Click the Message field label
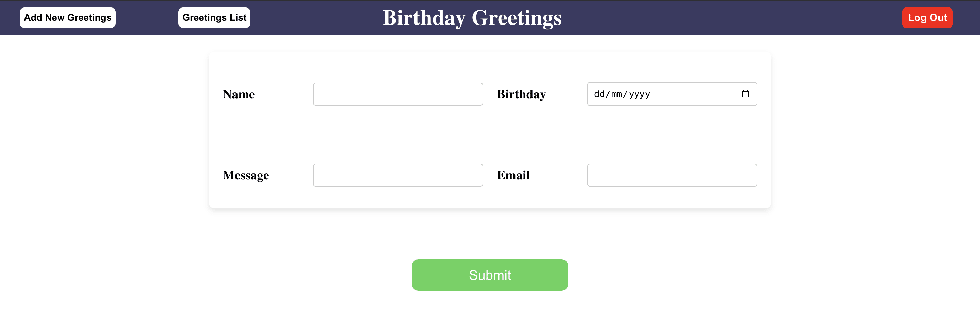 [245, 175]
